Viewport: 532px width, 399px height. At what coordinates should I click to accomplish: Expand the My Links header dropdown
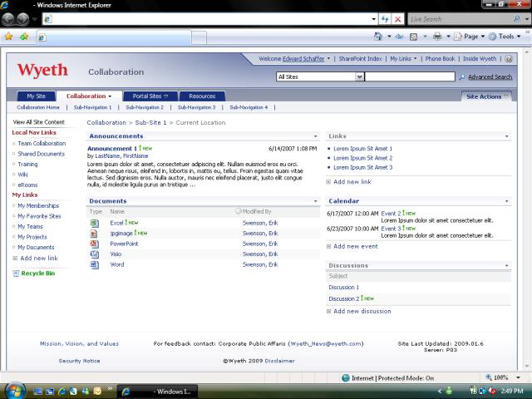click(416, 59)
